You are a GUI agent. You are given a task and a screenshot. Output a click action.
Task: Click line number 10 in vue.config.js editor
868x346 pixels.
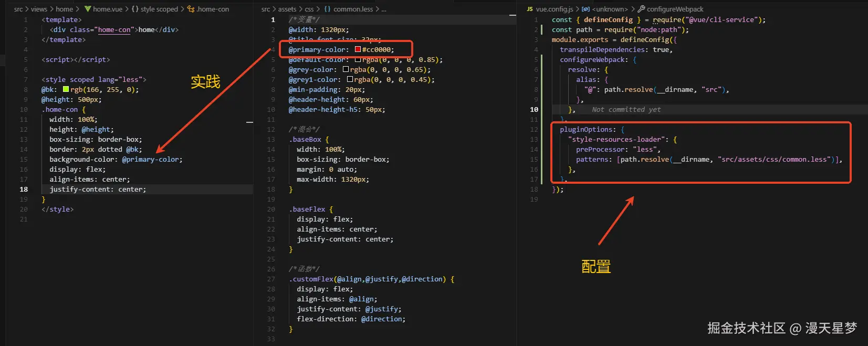(x=534, y=109)
